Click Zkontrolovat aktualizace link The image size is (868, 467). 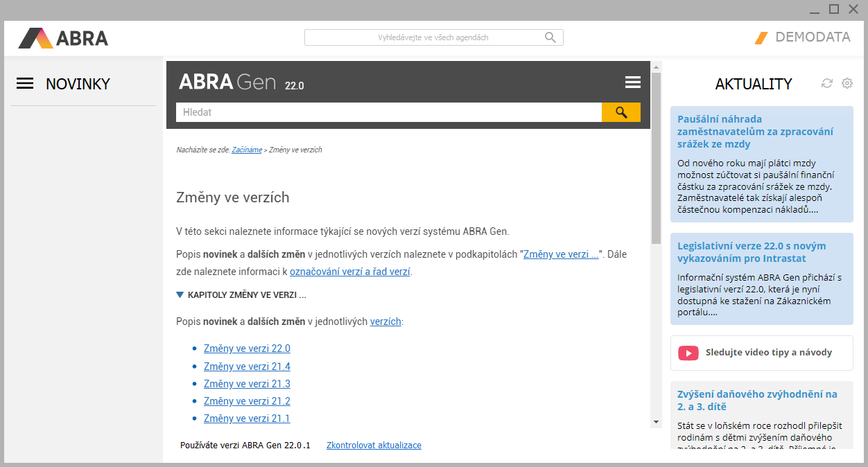click(374, 446)
